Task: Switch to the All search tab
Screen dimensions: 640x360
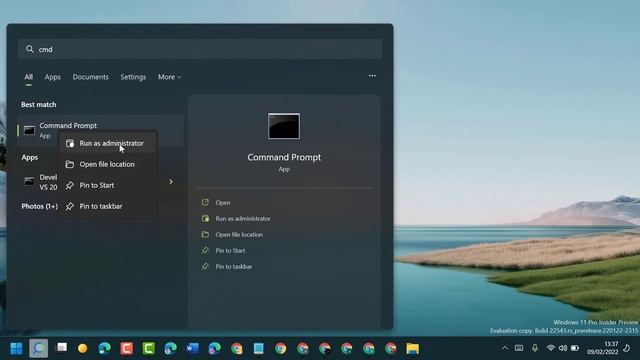Action: click(x=29, y=77)
